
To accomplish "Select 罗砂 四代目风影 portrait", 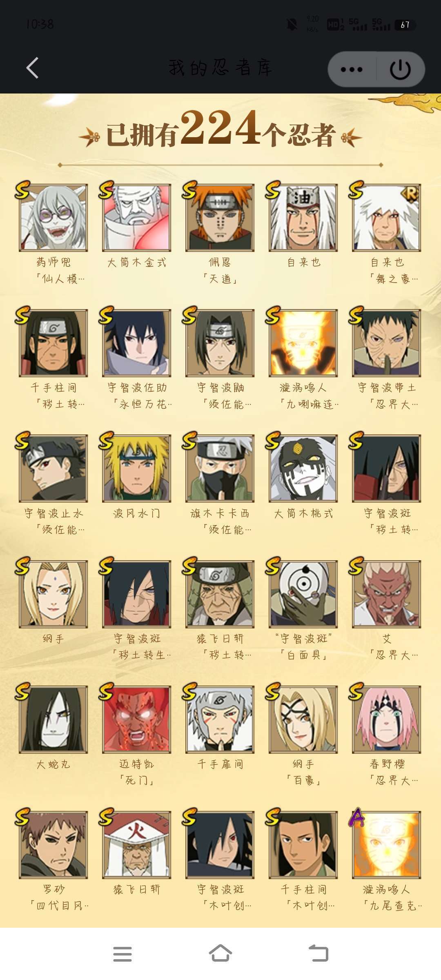I will (x=53, y=844).
